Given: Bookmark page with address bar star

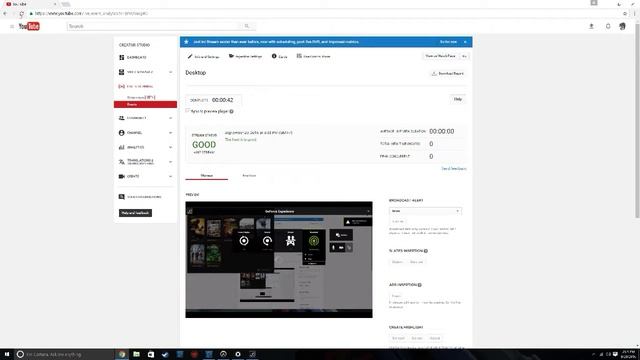Looking at the screenshot, I should [x=625, y=13].
